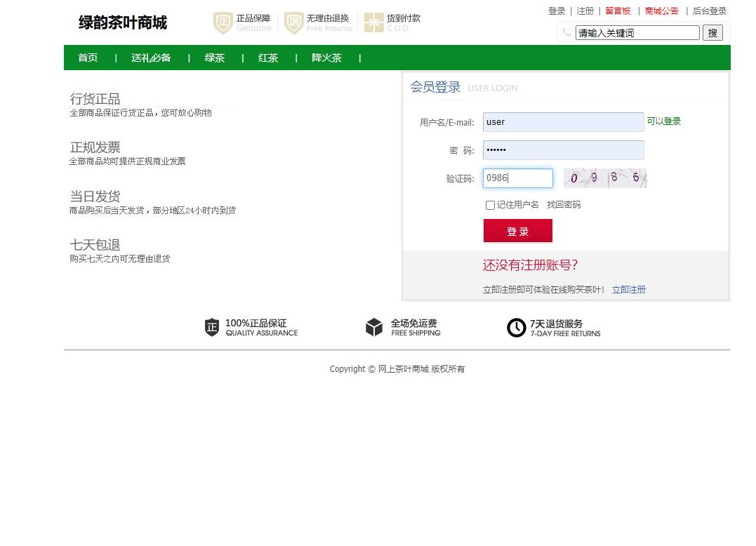
Task: Click the 正品保障 gold seal icon
Action: point(223,23)
